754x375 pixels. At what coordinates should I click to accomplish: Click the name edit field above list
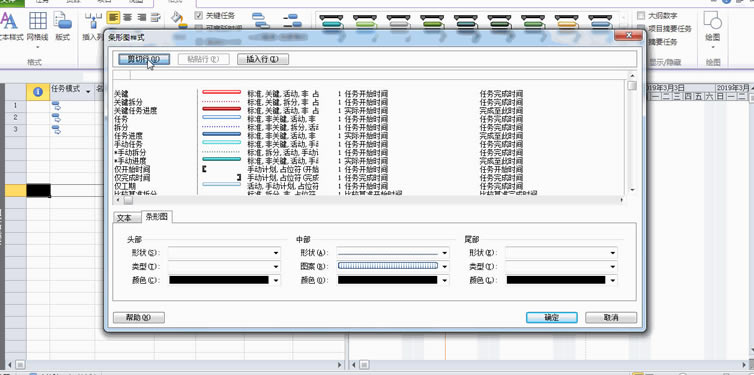378,75
